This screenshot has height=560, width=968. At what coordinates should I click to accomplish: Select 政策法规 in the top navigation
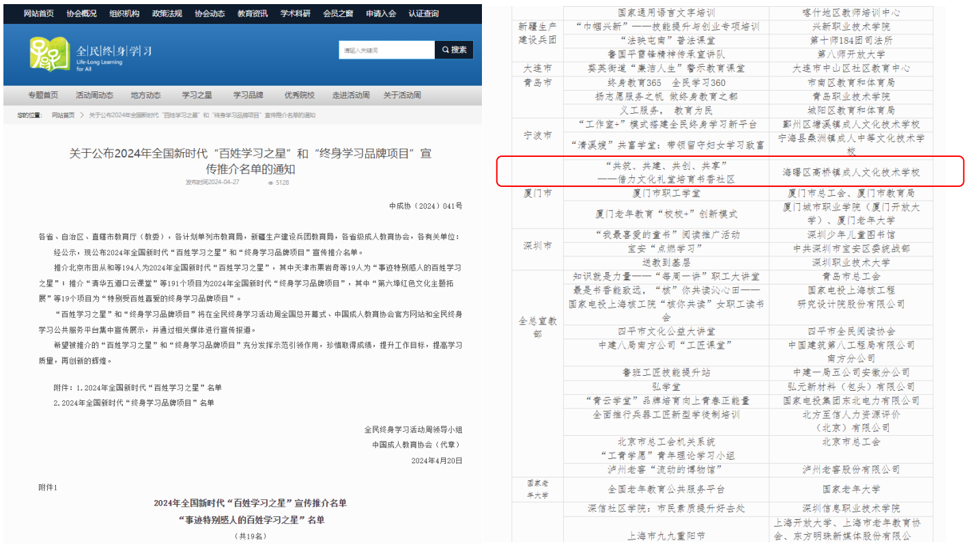(167, 13)
